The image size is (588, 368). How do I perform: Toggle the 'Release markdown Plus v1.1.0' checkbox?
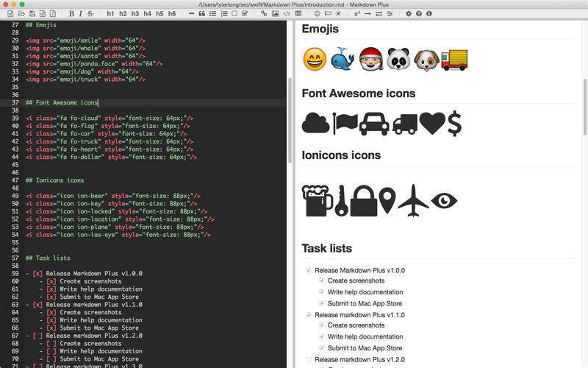pos(309,315)
